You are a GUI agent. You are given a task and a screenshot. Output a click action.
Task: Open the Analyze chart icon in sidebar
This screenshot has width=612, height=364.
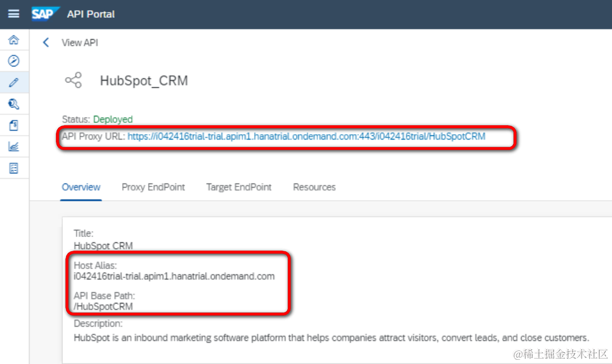(14, 147)
